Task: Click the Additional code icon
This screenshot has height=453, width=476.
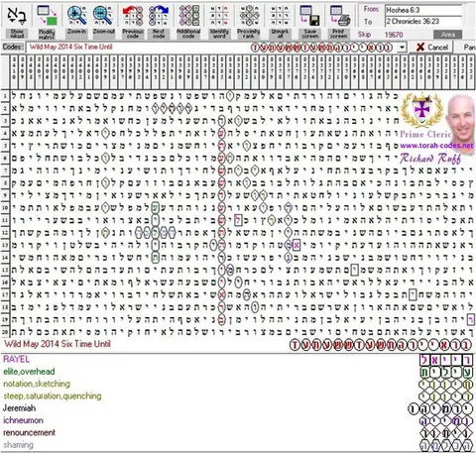Action: pos(188,16)
